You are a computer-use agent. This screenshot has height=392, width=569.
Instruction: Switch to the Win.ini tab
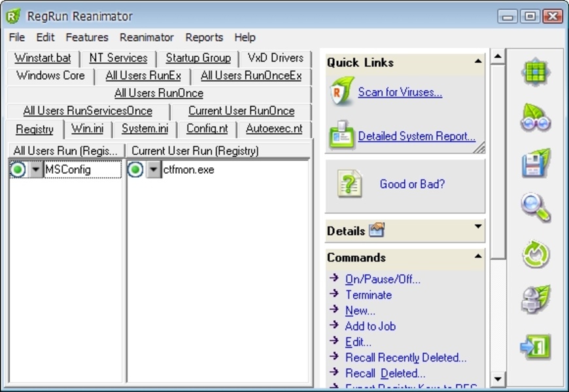click(x=88, y=129)
